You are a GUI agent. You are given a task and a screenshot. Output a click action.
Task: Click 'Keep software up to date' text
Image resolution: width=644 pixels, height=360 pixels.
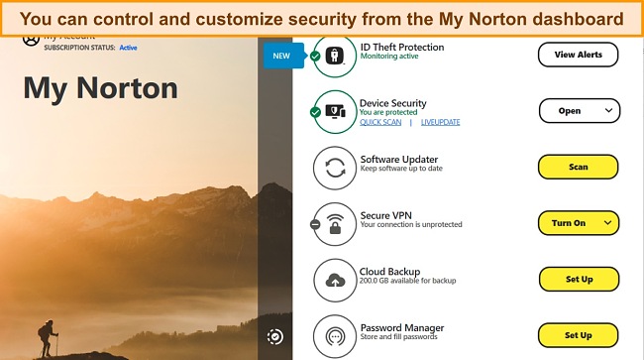tap(401, 169)
